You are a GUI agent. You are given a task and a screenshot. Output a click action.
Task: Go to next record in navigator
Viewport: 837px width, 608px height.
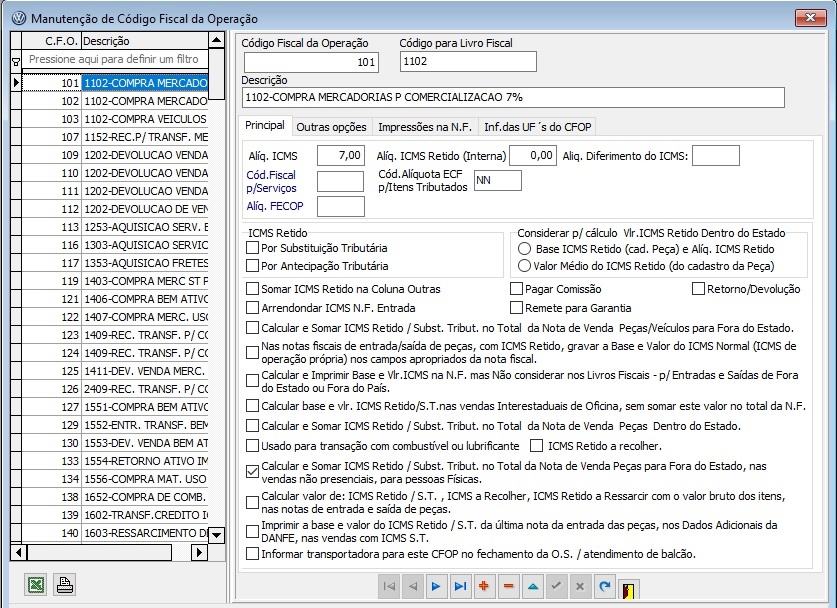click(x=436, y=586)
